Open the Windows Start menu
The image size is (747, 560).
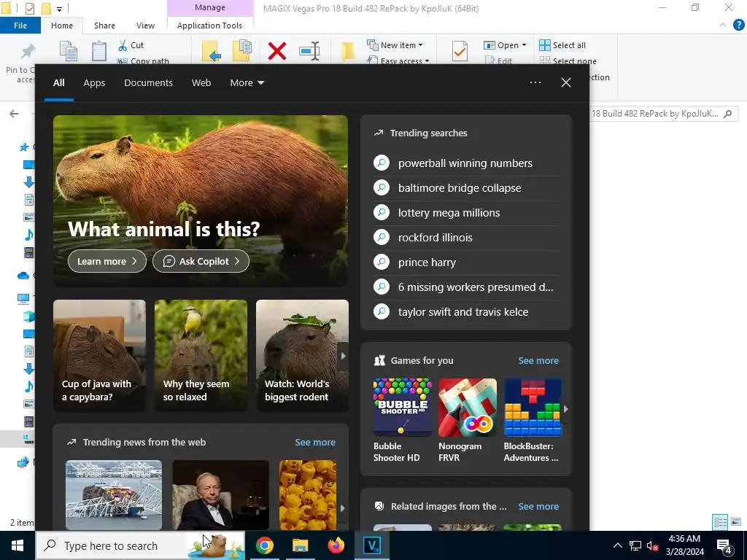18,545
